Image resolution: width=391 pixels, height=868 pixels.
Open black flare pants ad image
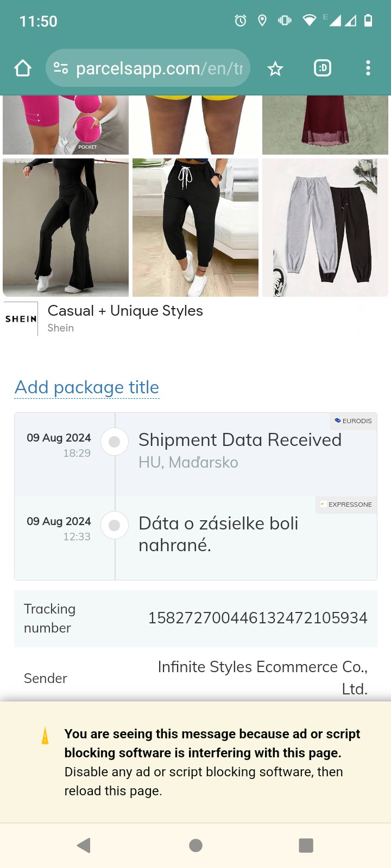point(66,227)
